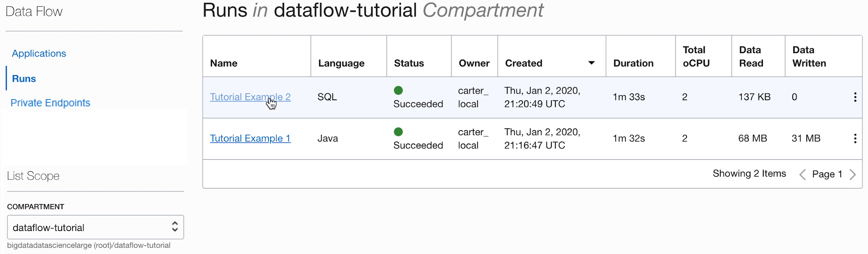Go to previous page arrow
This screenshot has width=868, height=254.
[x=802, y=175]
